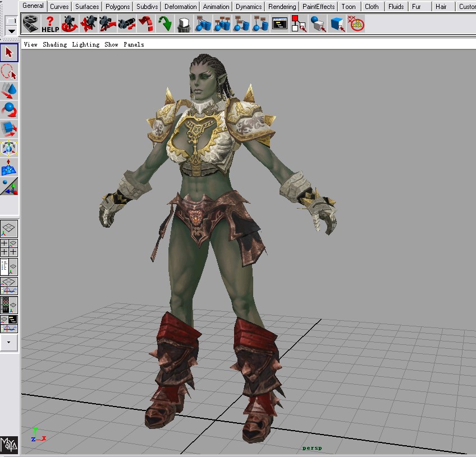Switch to the Fluids shelf tab
Screen dimensions: 476x457
(396, 7)
